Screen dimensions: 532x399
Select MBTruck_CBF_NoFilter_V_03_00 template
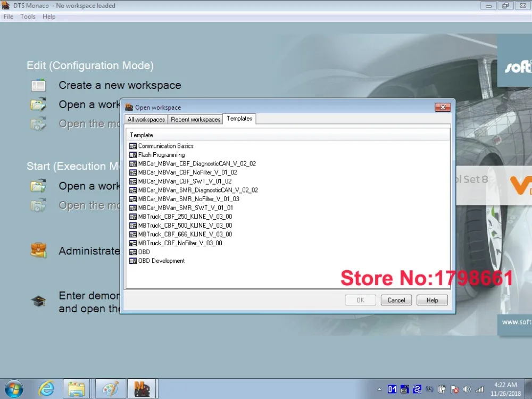(176, 243)
